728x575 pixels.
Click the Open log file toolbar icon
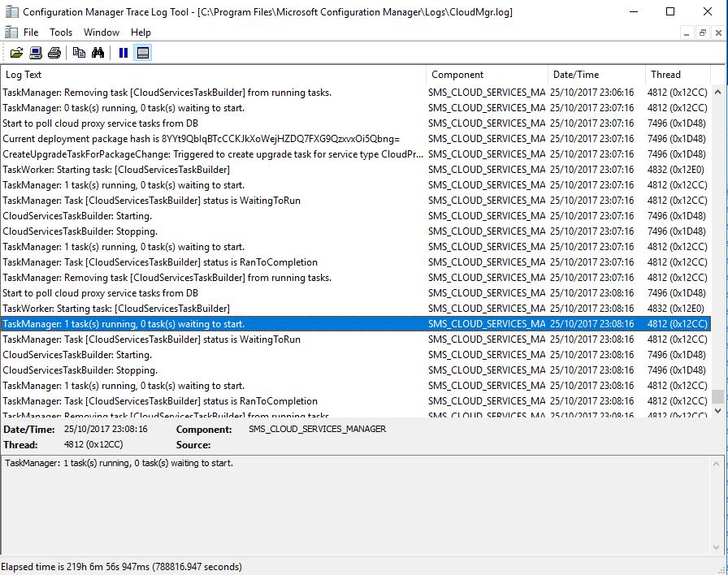click(x=17, y=53)
